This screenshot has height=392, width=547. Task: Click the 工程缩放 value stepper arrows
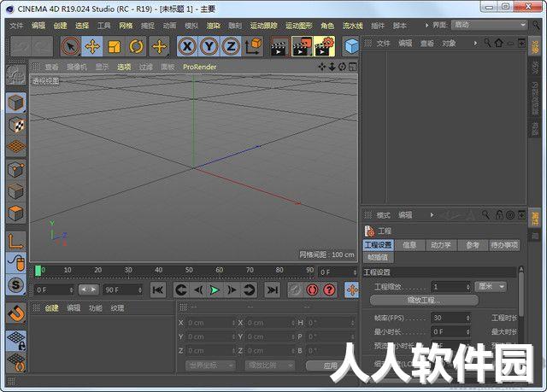click(468, 287)
